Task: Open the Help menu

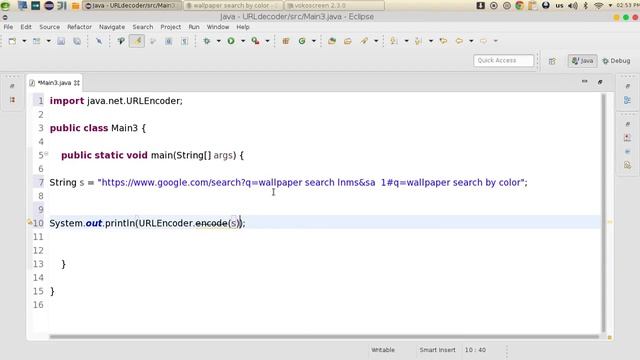Action: point(243,27)
